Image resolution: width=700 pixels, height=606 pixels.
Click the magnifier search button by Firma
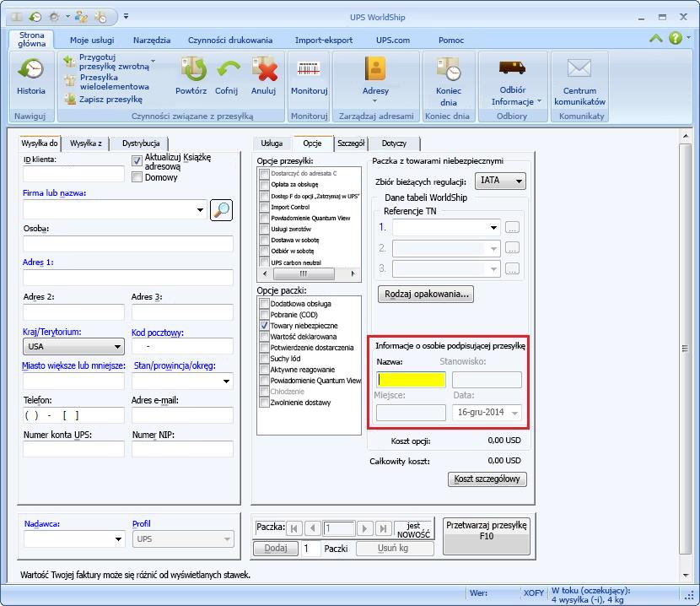[222, 209]
